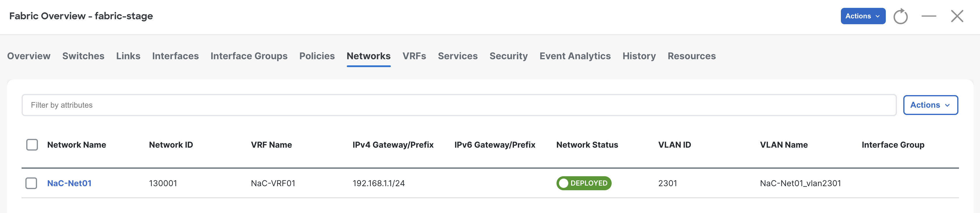Click the Filter by attributes field
Viewport: 980px width, 213px height.
coord(459,105)
